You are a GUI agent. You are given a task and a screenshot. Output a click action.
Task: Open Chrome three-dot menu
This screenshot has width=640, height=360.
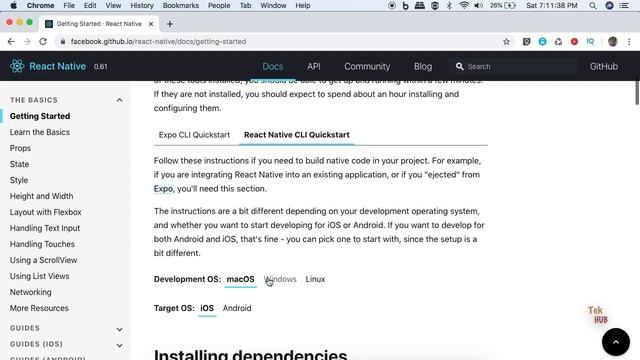(629, 41)
